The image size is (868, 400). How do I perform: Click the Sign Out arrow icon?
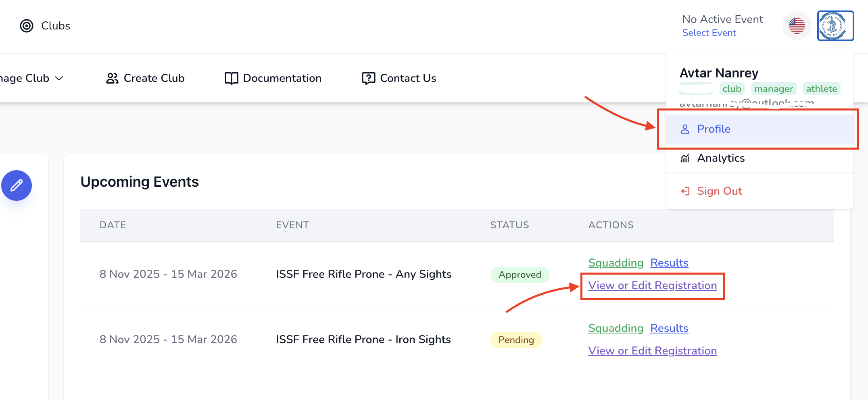pos(685,191)
